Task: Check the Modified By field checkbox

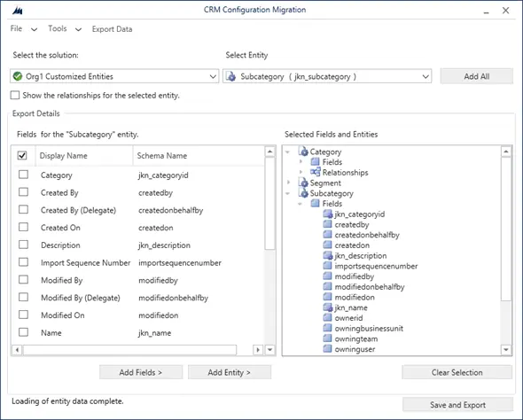Action: (x=23, y=280)
